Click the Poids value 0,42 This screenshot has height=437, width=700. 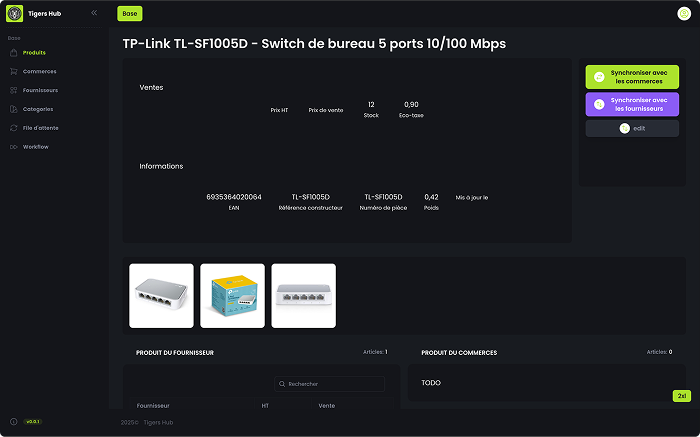[x=431, y=197]
